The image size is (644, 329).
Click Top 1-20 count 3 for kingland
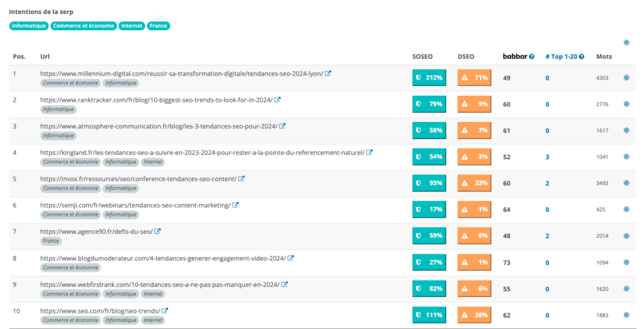coord(547,157)
